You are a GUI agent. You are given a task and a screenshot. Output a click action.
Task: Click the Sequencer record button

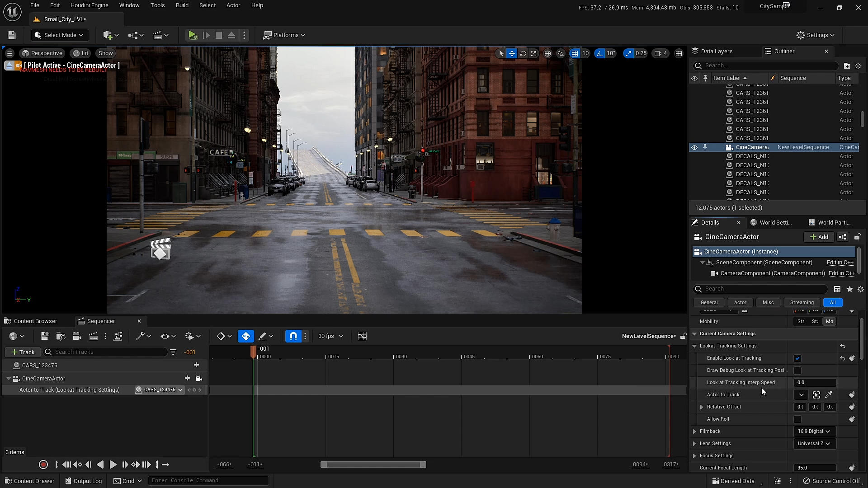click(43, 465)
